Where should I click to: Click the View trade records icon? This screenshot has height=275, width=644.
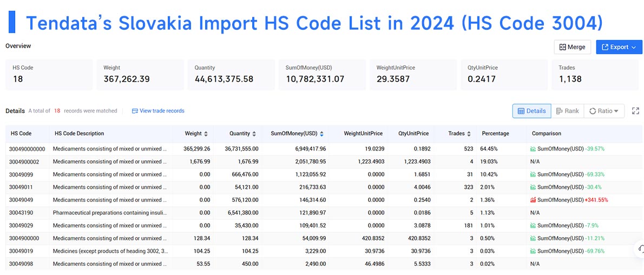(135, 111)
